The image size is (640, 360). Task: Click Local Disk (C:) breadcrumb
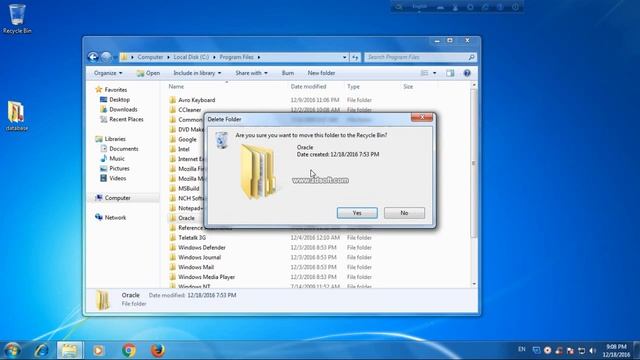(191, 57)
